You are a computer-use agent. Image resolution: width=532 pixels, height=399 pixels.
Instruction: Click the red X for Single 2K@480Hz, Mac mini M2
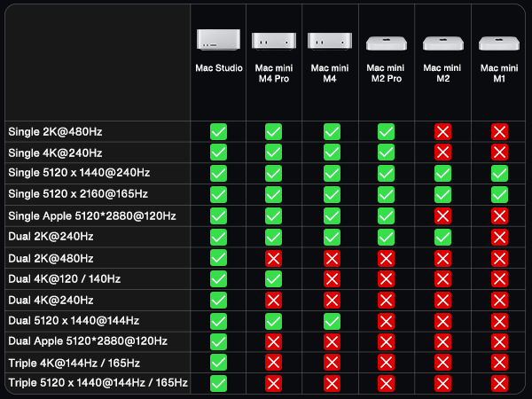(442, 131)
